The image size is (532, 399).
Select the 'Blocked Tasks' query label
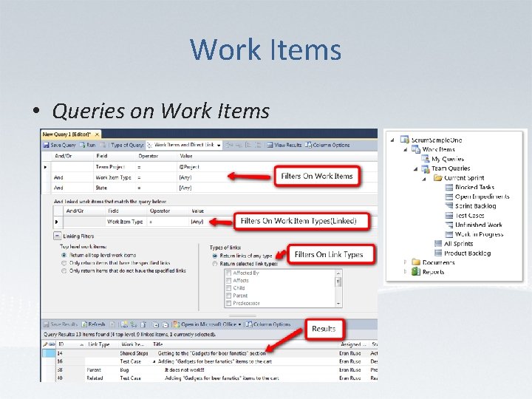click(474, 187)
